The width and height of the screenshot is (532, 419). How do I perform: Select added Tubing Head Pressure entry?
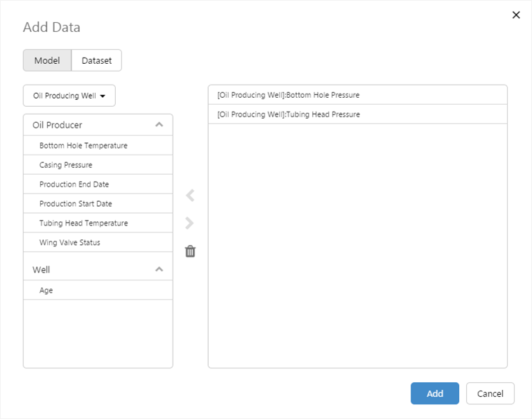coord(289,114)
